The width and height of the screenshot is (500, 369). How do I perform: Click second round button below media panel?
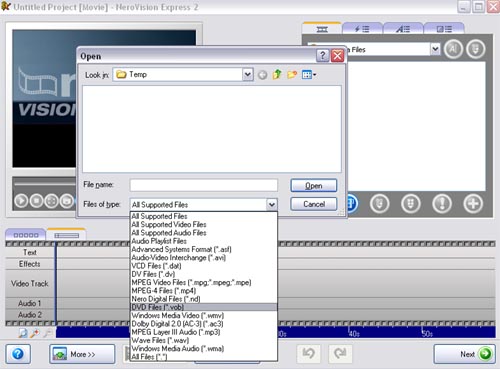coord(380,203)
